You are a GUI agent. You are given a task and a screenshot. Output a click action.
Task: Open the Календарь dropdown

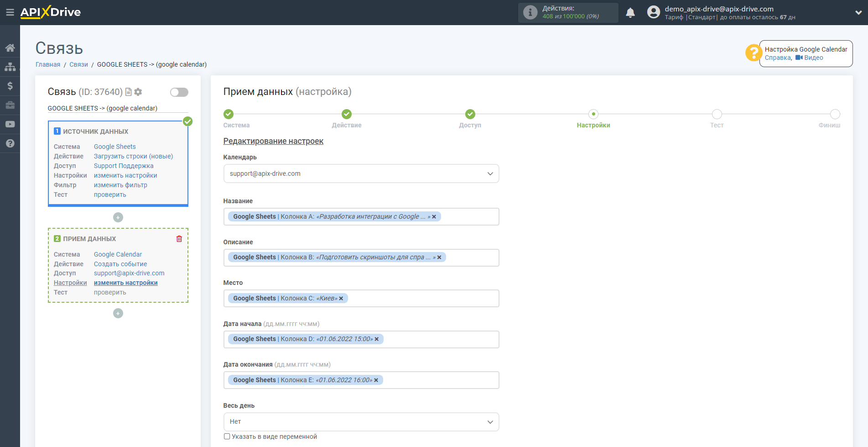(x=361, y=174)
